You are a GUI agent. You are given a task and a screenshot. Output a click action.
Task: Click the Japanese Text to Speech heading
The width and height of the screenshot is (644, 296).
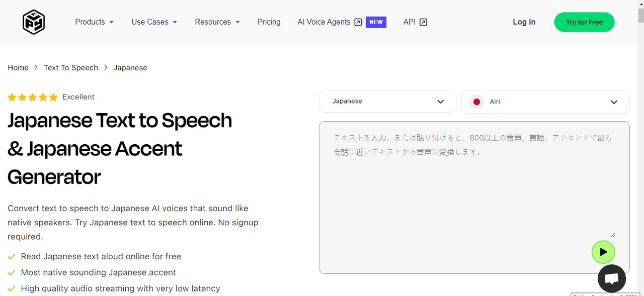pyautogui.click(x=120, y=149)
